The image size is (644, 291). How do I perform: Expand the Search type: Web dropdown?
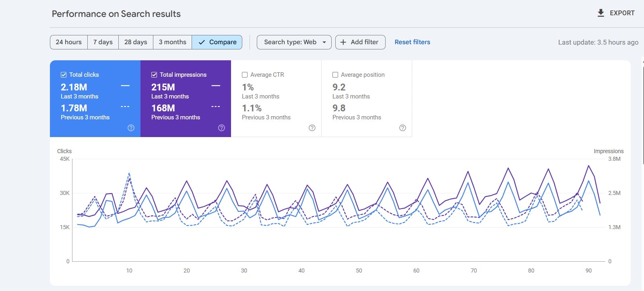pyautogui.click(x=294, y=42)
